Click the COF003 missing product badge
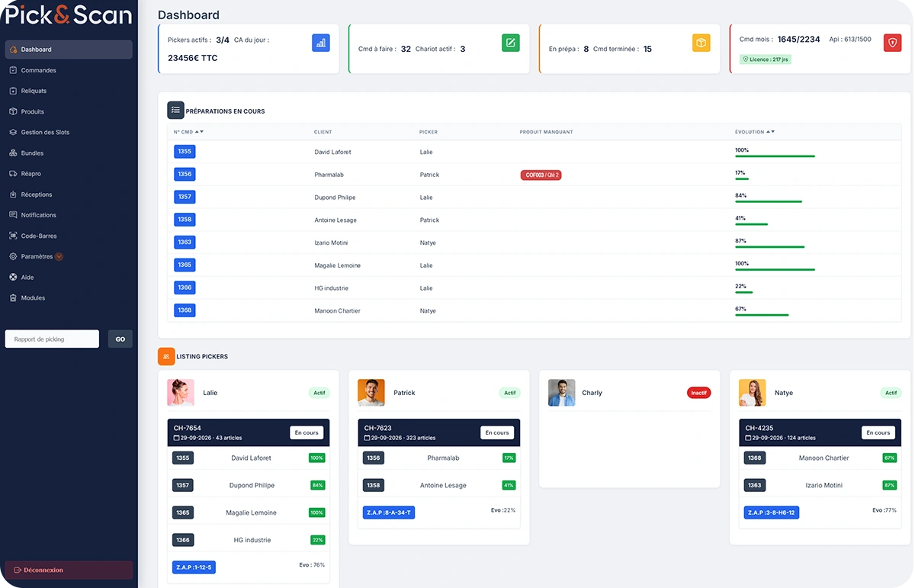Screen dimensions: 915x588 click(541, 175)
